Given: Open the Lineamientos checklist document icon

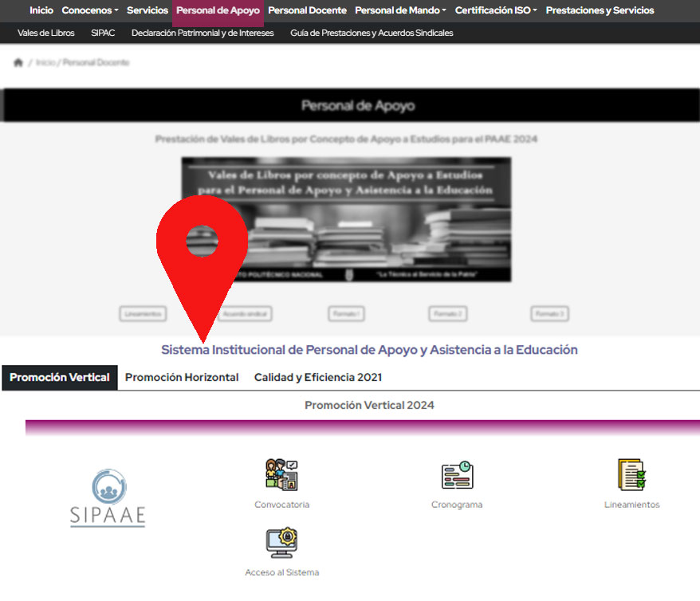Looking at the screenshot, I should pos(631,475).
